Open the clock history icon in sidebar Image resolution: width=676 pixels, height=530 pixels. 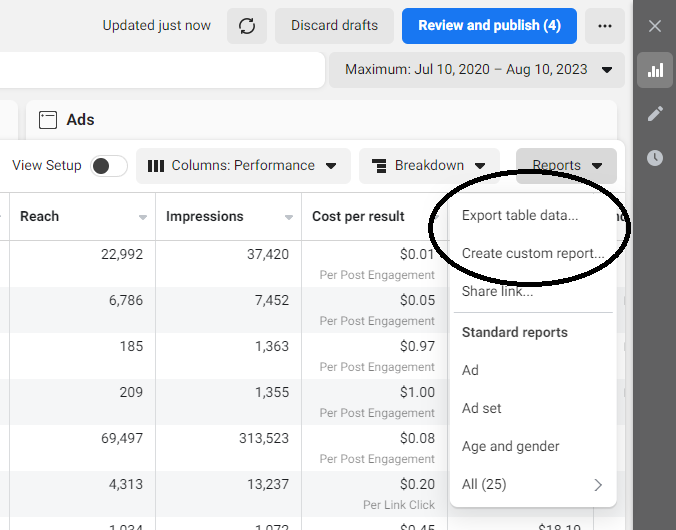(655, 158)
